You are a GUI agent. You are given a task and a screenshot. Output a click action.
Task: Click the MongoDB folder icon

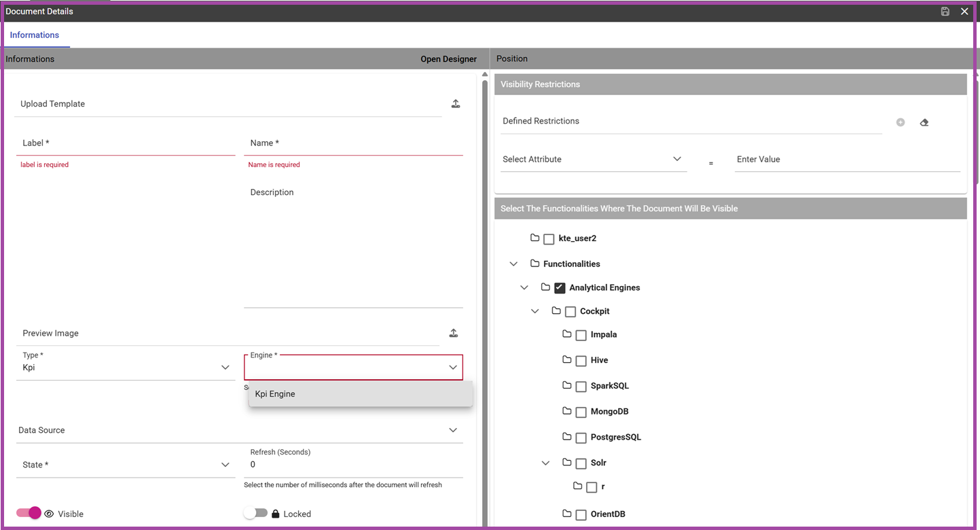point(567,411)
